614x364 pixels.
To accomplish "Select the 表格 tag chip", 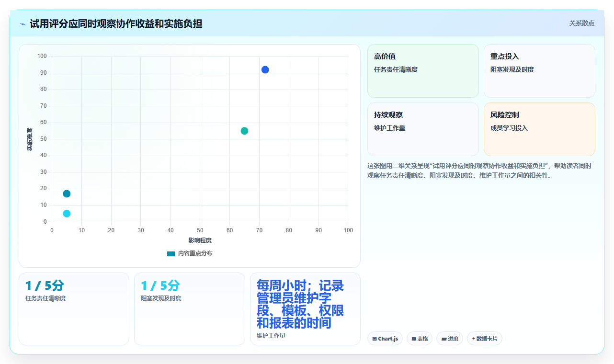I will coord(420,339).
